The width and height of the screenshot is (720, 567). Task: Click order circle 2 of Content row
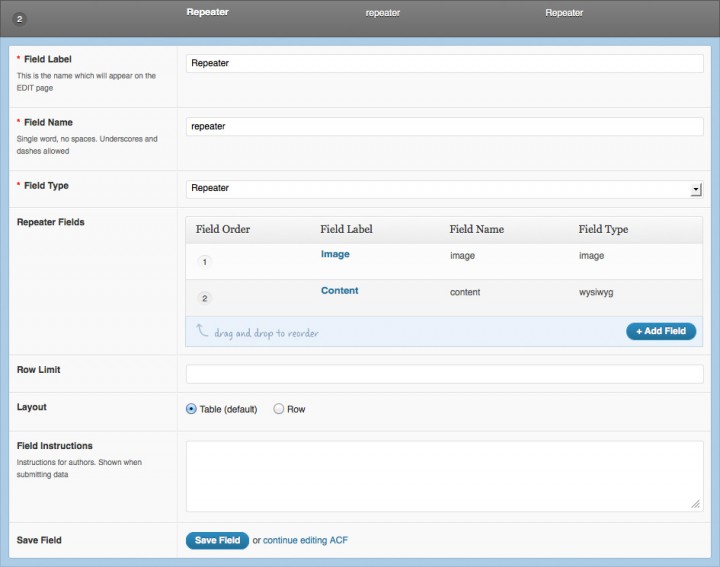pos(204,298)
